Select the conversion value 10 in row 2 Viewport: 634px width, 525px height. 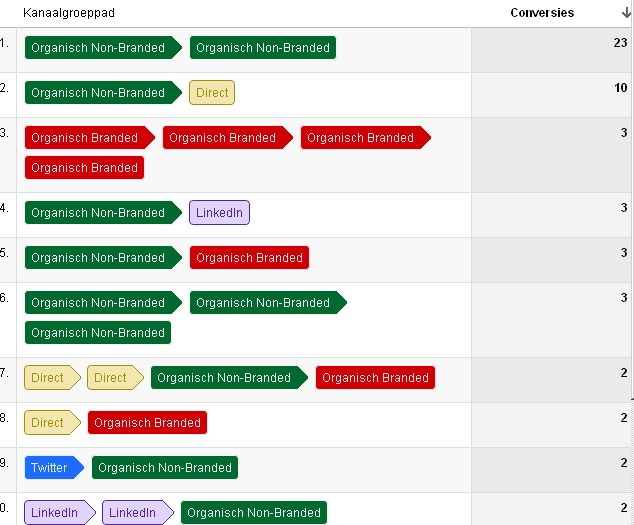(620, 88)
